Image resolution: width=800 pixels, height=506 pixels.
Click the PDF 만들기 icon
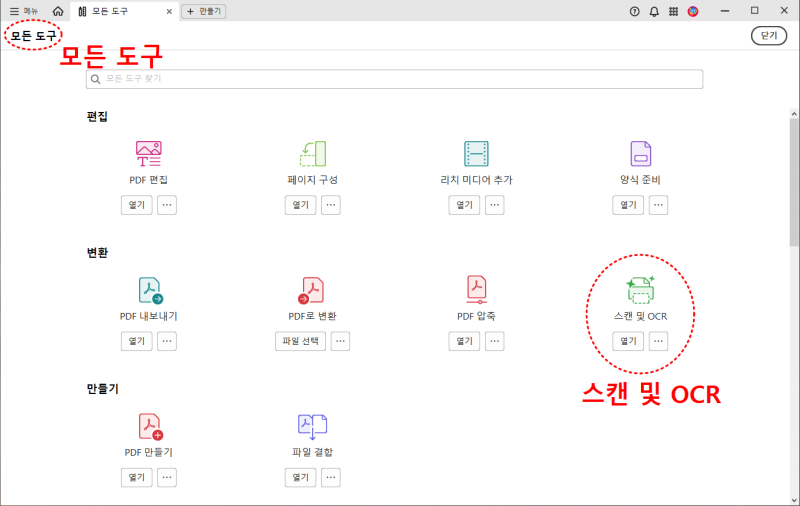[x=151, y=426]
